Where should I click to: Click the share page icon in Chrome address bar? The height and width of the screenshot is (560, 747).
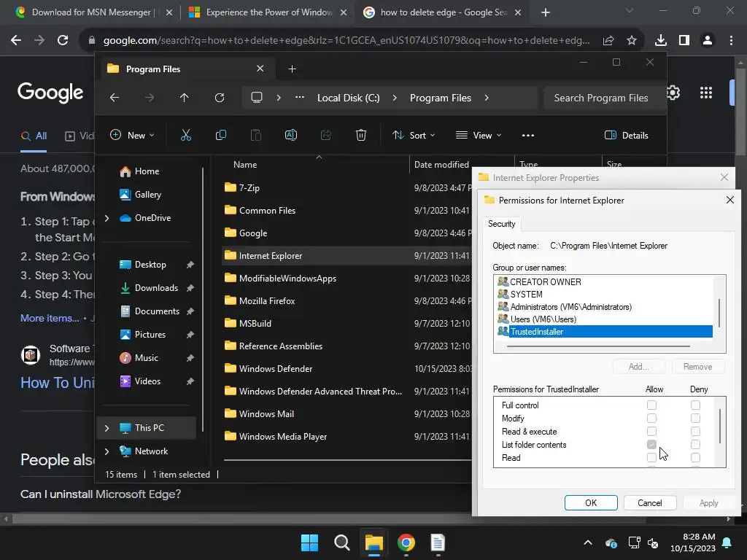[608, 41]
